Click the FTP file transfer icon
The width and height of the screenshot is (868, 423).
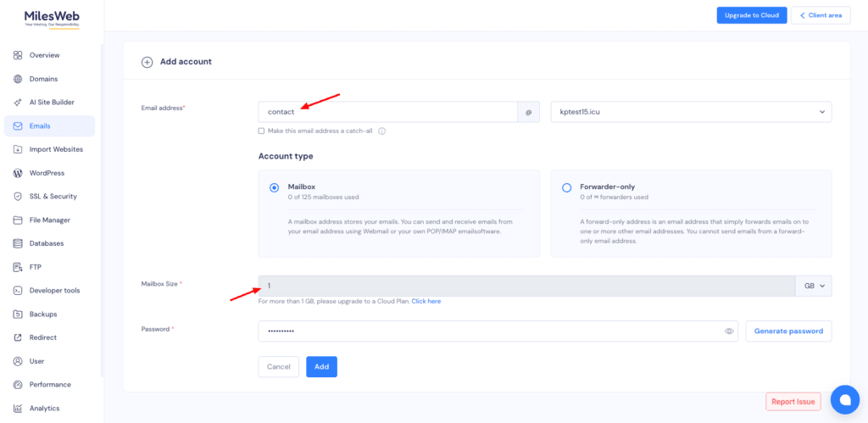pos(18,267)
